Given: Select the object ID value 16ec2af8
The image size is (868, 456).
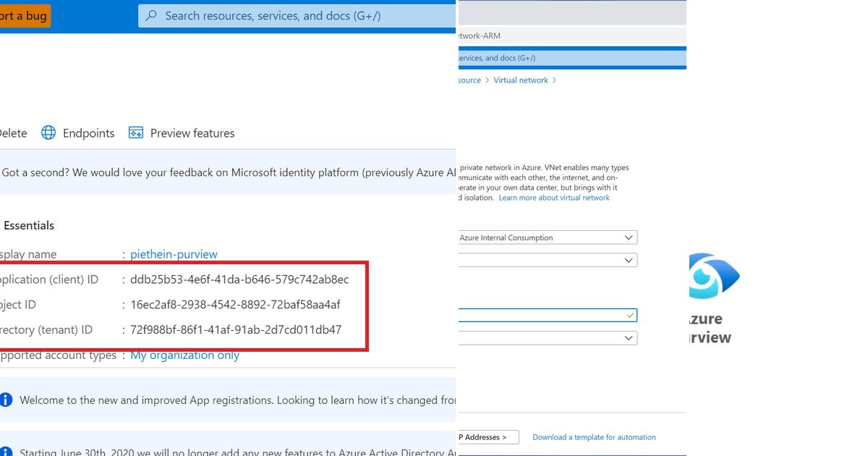Looking at the screenshot, I should coord(235,305).
